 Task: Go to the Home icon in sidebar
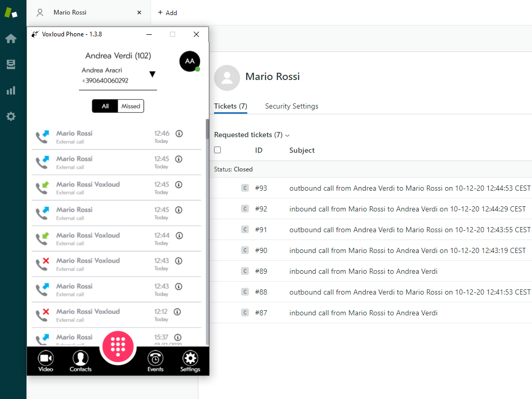pos(11,39)
